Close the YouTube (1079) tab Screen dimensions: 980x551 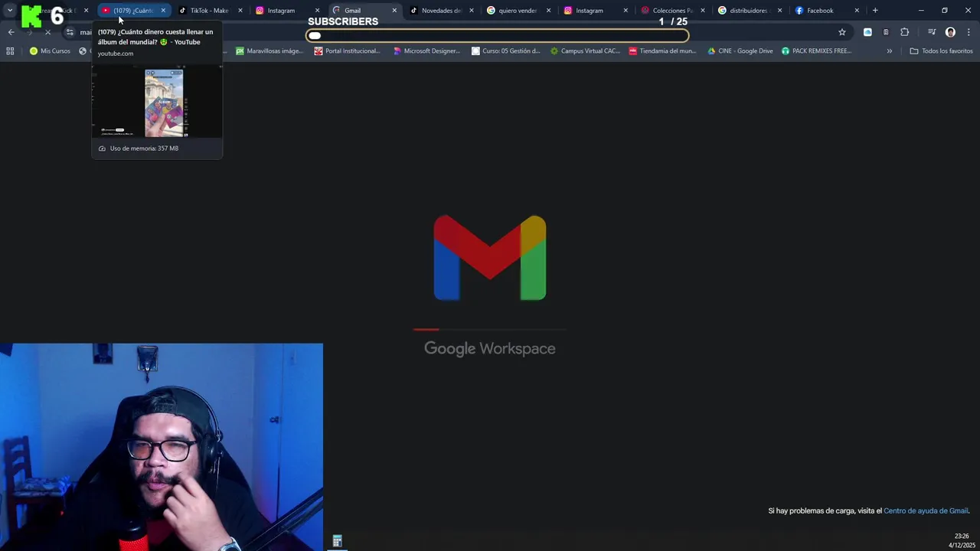(163, 11)
